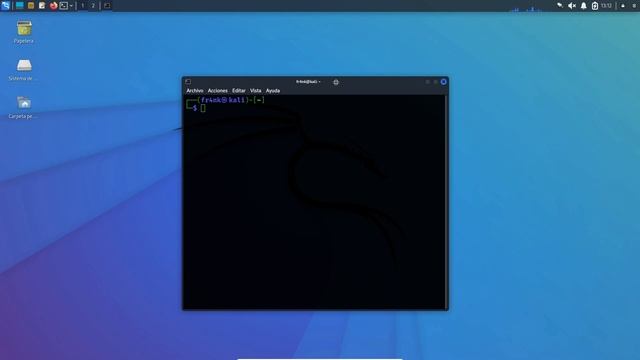Screen dimensions: 640x360
Task: Select the Sistema de archivos desktop icon
Action: tap(24, 69)
